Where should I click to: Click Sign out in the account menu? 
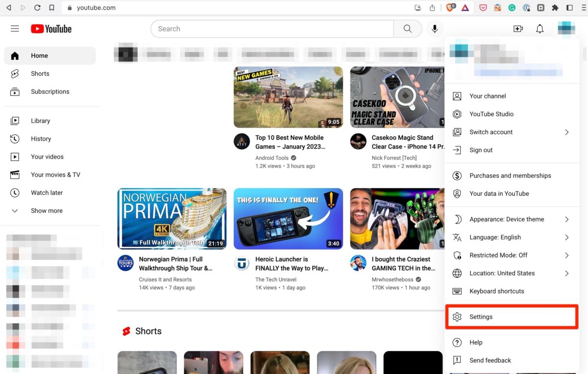point(481,150)
